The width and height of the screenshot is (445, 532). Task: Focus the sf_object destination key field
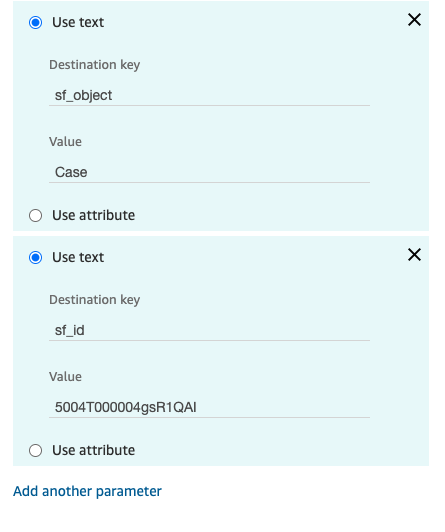click(x=209, y=95)
